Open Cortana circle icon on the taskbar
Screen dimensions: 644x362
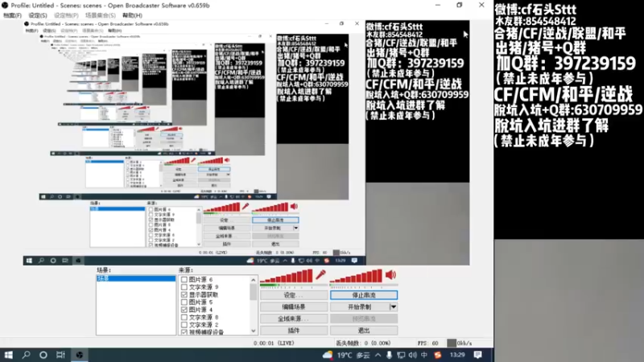(43, 355)
